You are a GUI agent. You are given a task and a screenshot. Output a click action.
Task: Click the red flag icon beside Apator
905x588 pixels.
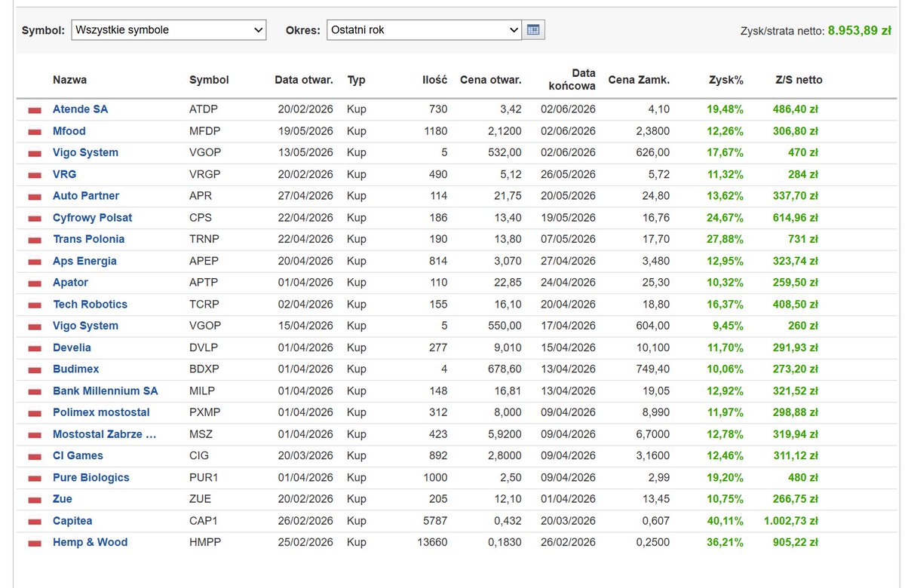[35, 283]
